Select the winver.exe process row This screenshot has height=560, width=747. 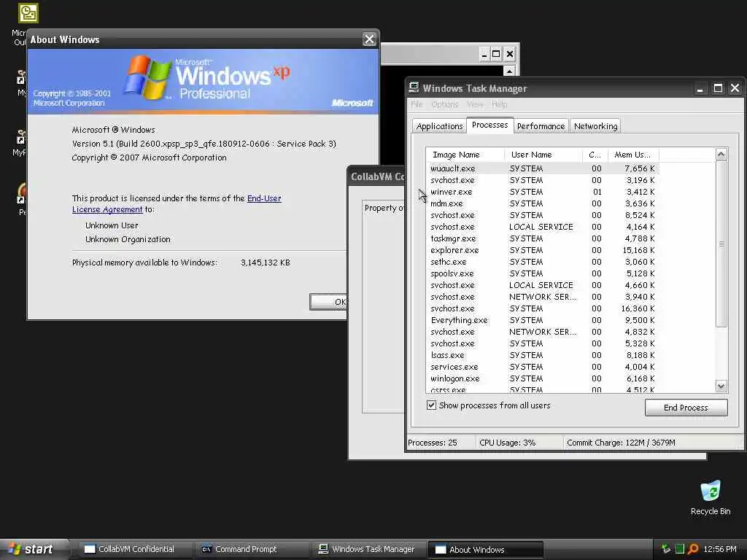tap(543, 192)
